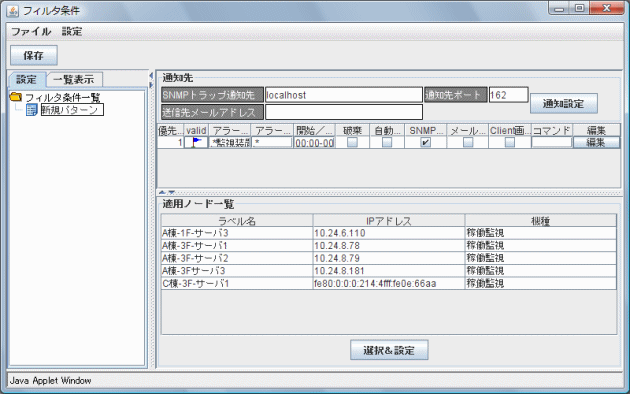Switch to the 設定 tab

[x=27, y=80]
